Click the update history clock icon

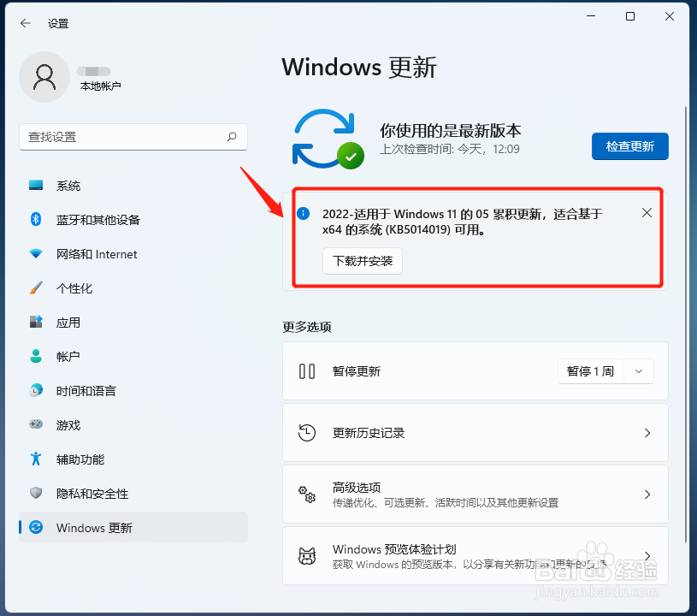click(307, 433)
